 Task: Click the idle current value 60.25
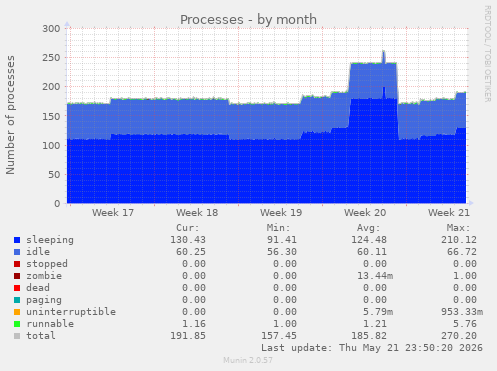[191, 252]
